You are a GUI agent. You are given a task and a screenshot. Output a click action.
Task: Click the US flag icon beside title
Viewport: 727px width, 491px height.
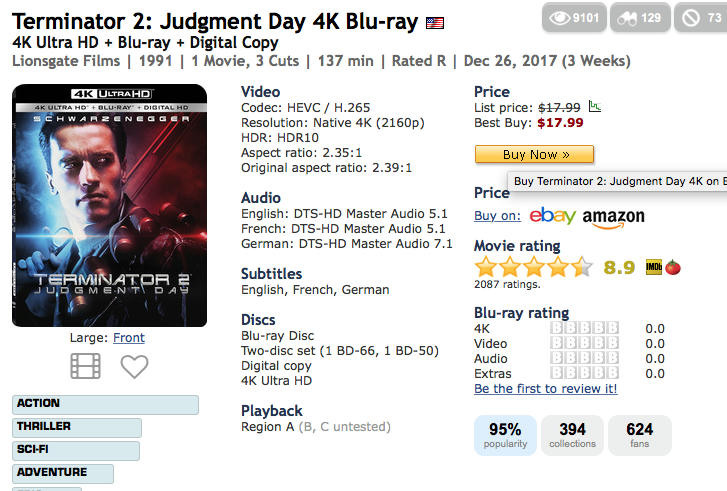point(435,23)
